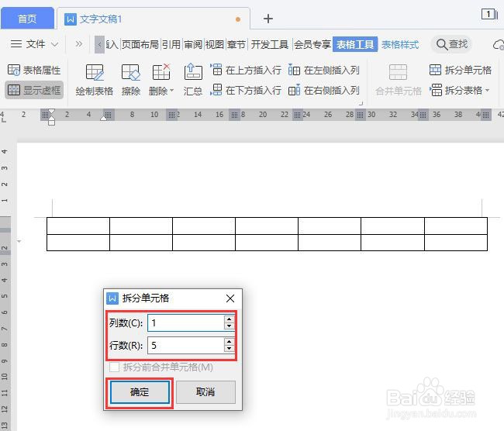Switch to the 开发工具 tab
Image resolution: width=504 pixels, height=431 pixels.
(269, 44)
